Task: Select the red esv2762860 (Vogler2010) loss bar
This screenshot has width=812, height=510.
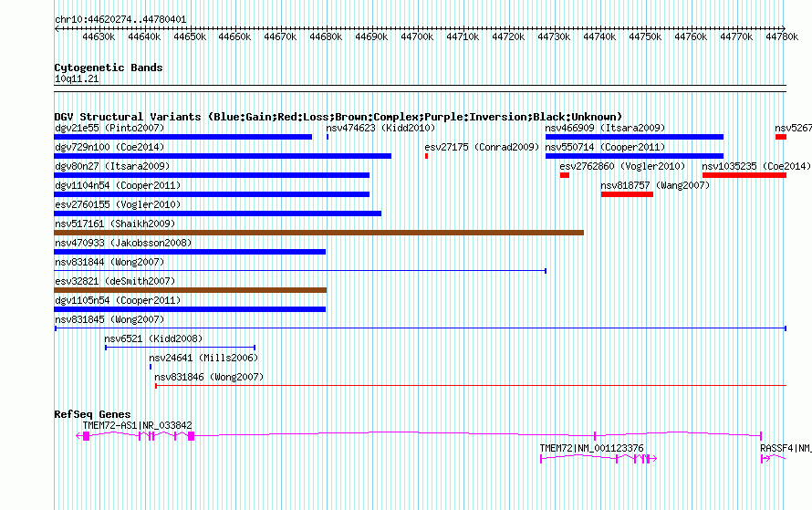Action: click(x=565, y=175)
